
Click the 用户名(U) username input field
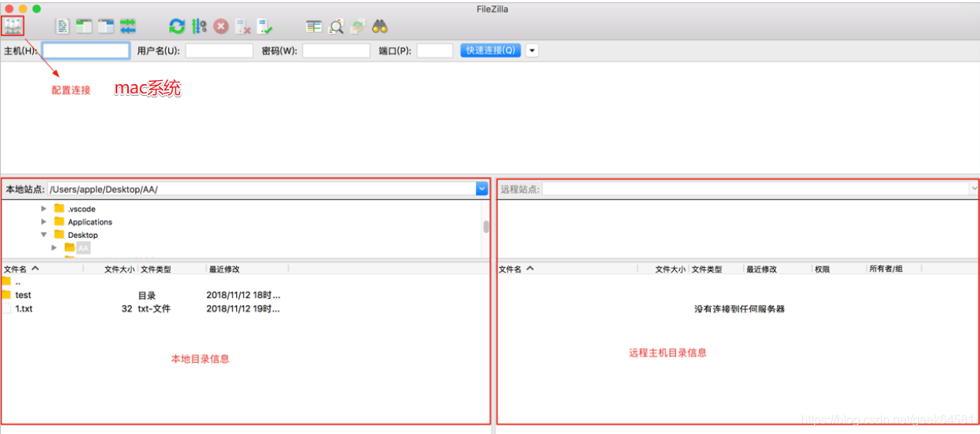[219, 51]
